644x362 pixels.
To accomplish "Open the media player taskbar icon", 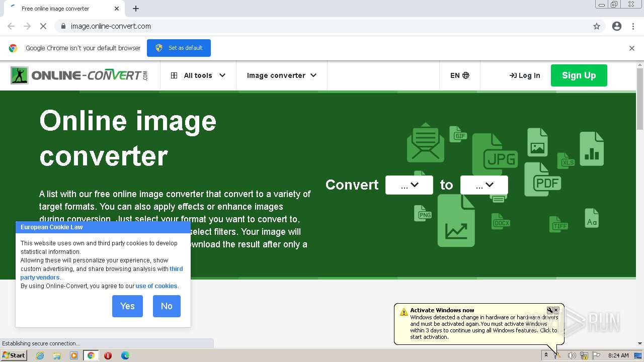I will coord(74,355).
